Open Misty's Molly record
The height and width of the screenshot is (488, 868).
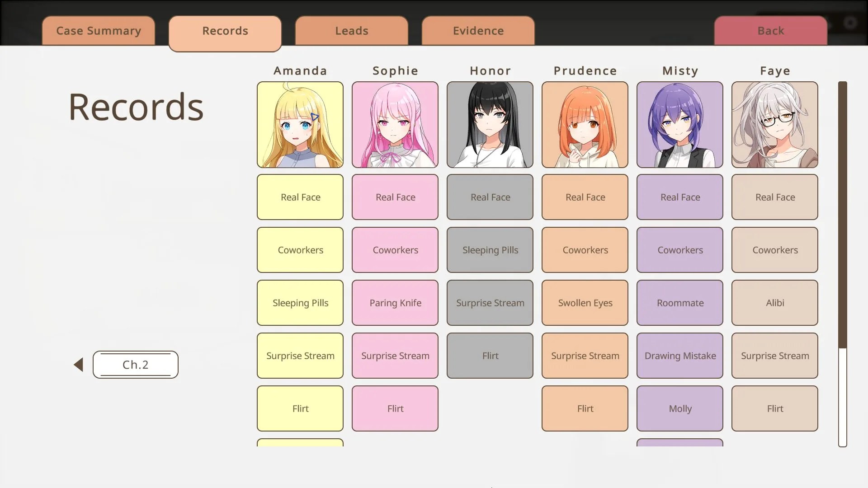click(680, 408)
